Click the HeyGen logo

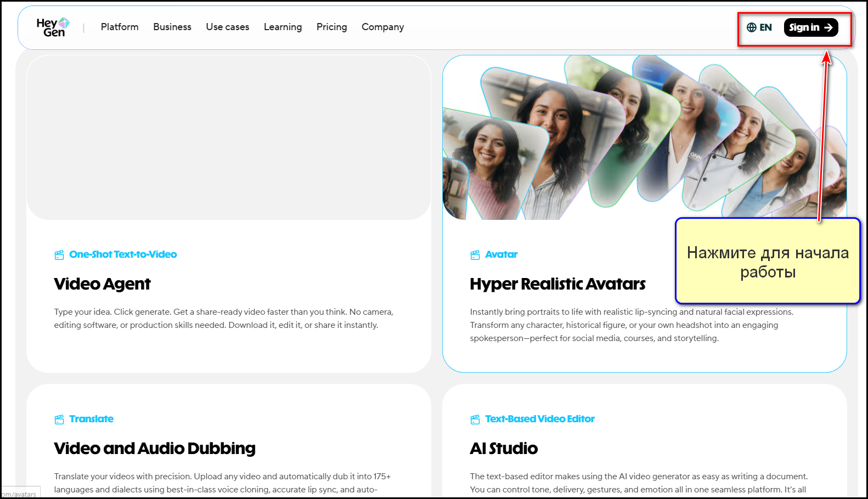53,27
